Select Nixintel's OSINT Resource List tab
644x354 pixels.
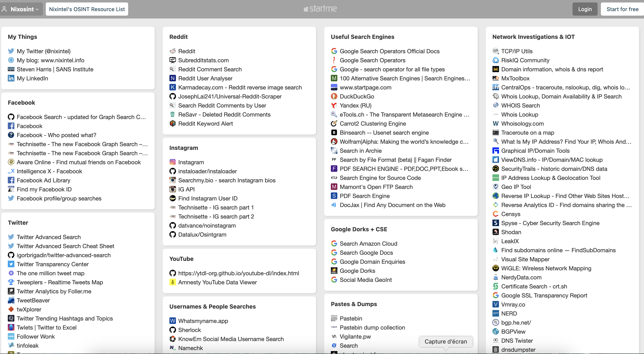click(x=87, y=9)
